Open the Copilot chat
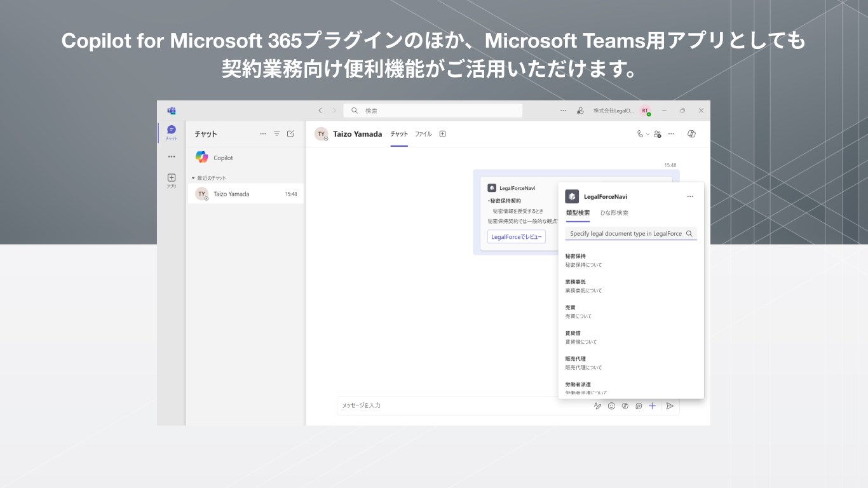 245,158
